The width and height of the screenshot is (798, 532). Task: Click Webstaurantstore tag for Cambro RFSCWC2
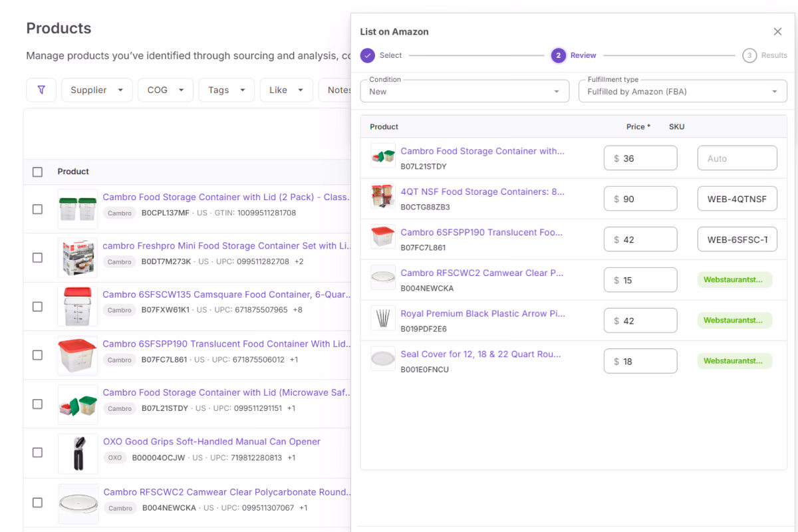tap(735, 279)
